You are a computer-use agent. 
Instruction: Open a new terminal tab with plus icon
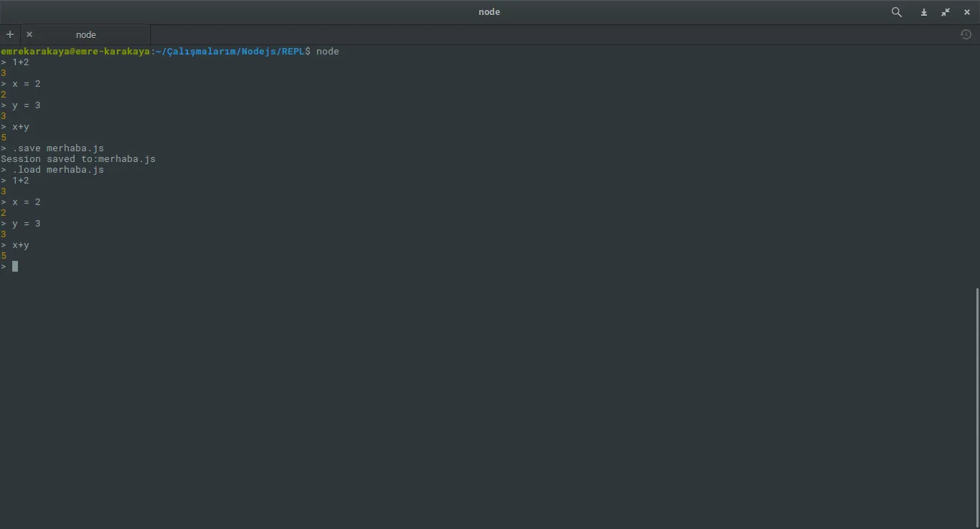click(x=10, y=34)
